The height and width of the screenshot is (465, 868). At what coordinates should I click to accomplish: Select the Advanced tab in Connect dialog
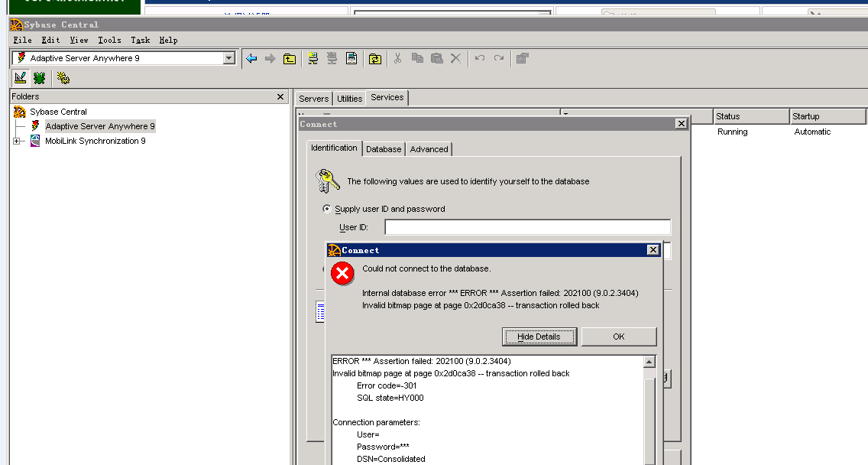(x=429, y=149)
